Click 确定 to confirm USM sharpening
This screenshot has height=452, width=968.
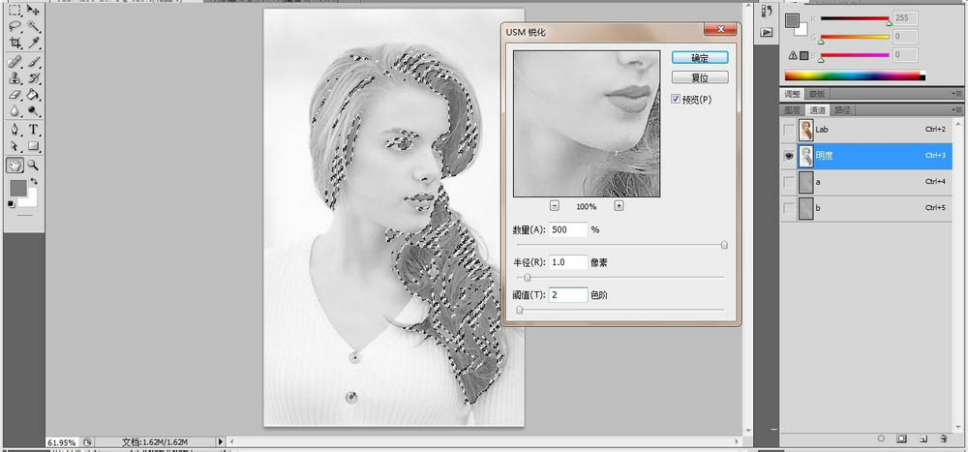coord(700,58)
